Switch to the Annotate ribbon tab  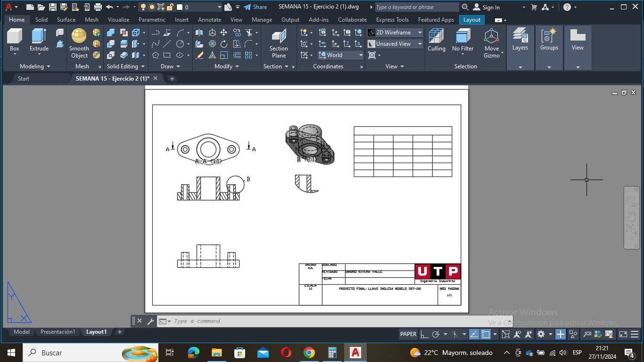point(209,20)
